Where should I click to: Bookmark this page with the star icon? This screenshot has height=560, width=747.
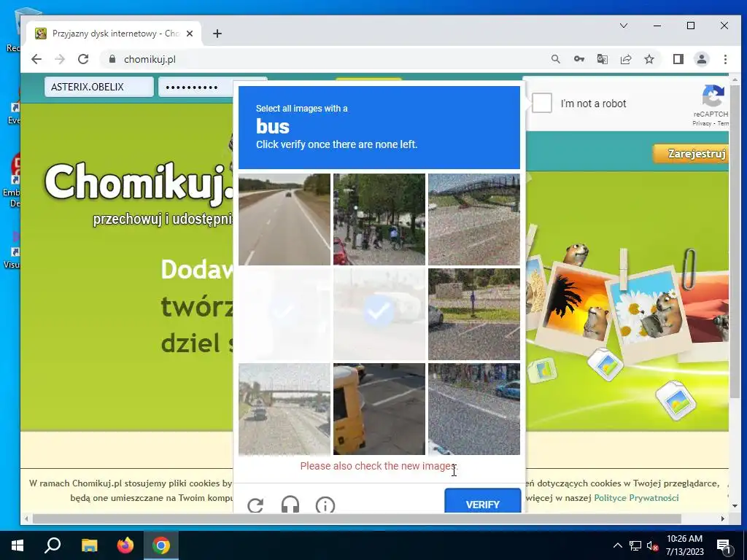(x=649, y=59)
